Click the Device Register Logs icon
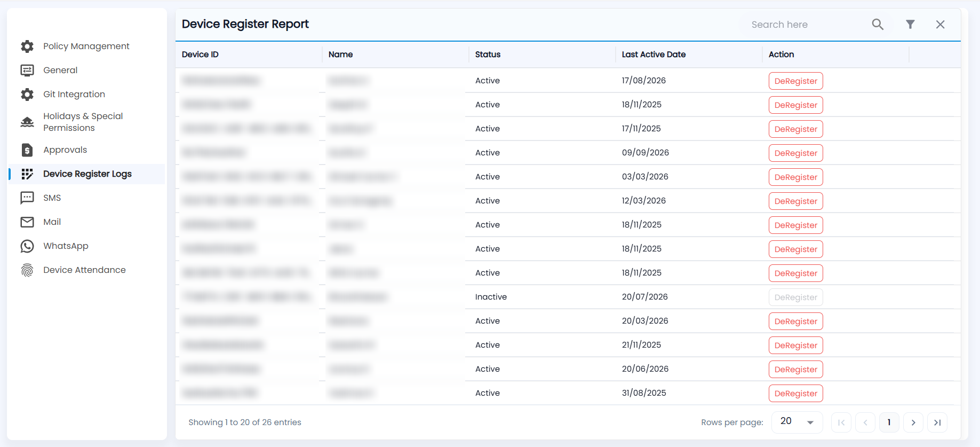The image size is (980, 447). point(27,174)
